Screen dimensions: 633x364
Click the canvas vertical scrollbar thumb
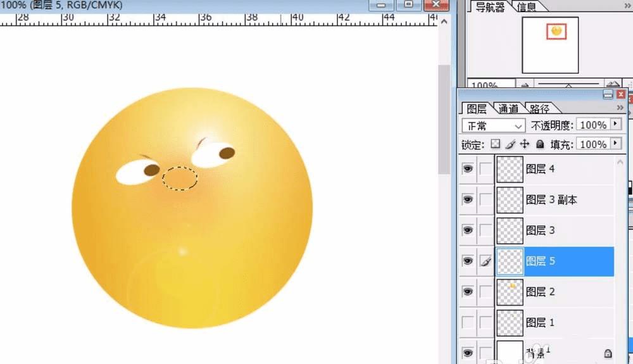pyautogui.click(x=444, y=120)
